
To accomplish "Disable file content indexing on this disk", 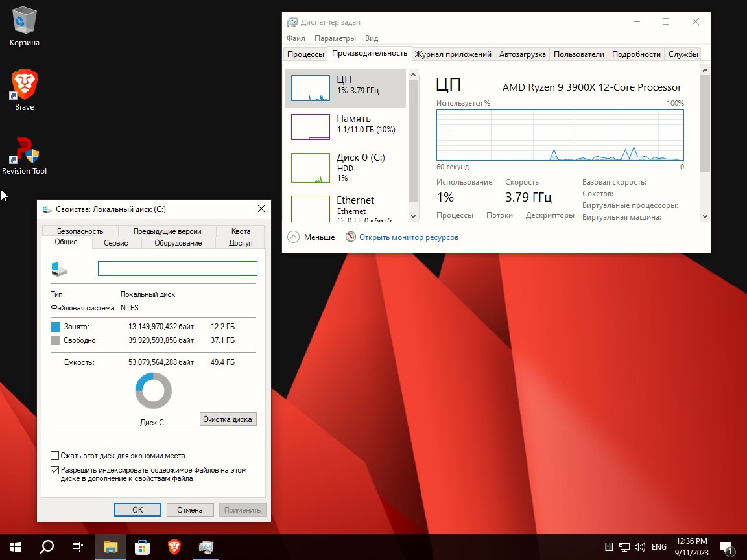I will tap(55, 470).
